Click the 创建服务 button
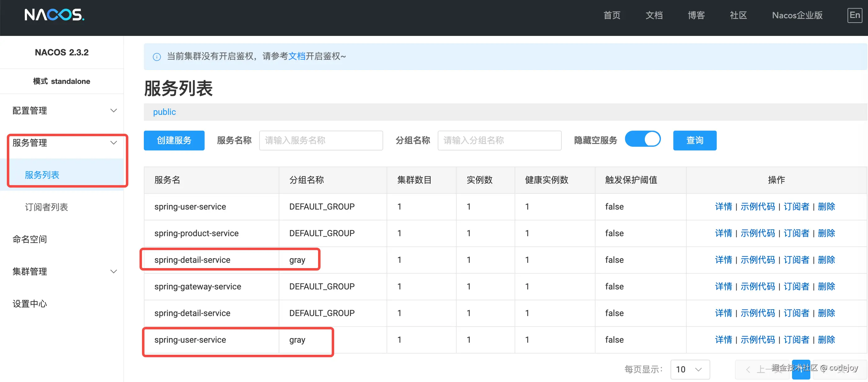The height and width of the screenshot is (382, 868). tap(174, 140)
